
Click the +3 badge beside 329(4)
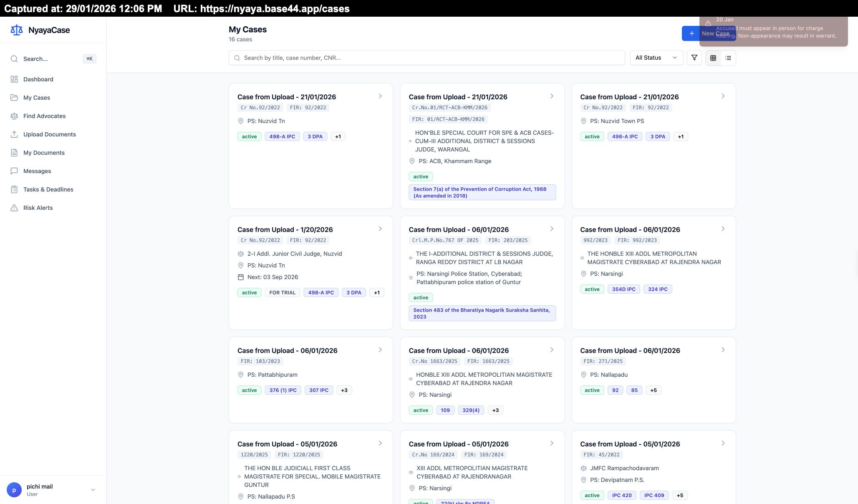pyautogui.click(x=496, y=410)
